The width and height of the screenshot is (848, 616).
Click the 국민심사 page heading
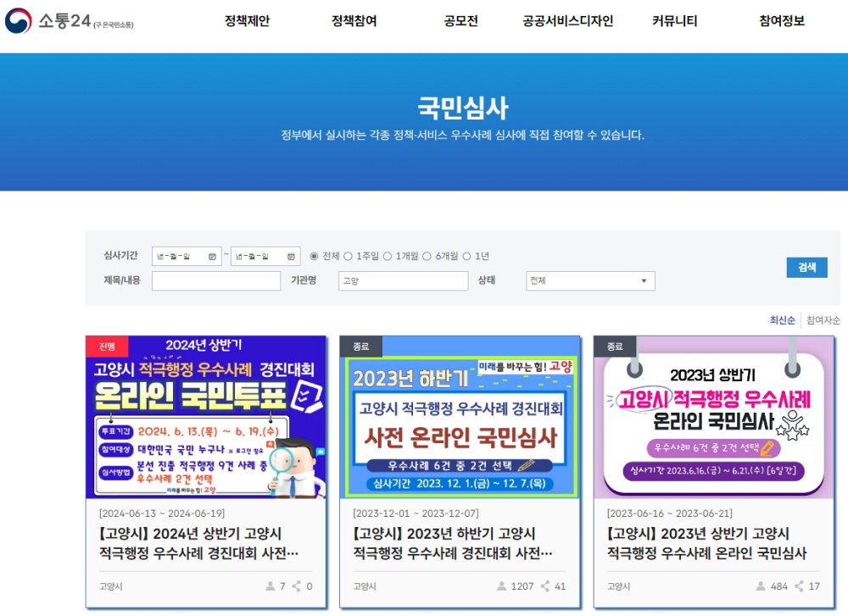click(463, 108)
